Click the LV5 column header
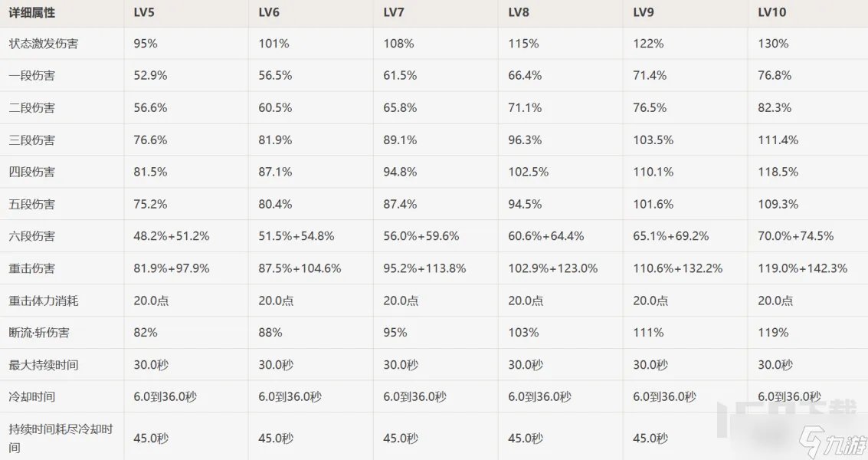Screen dimensions: 868x460 pyautogui.click(x=145, y=12)
